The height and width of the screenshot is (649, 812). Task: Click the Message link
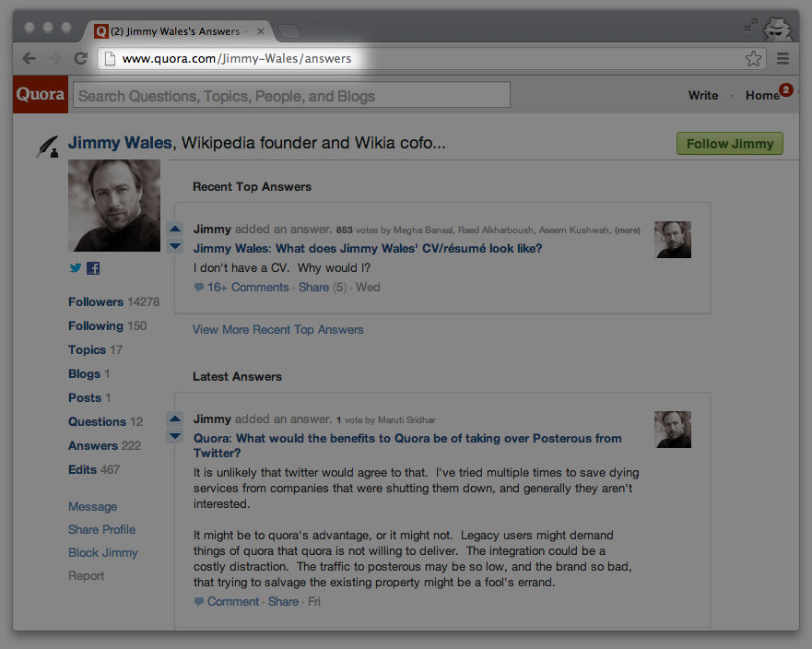point(93,506)
